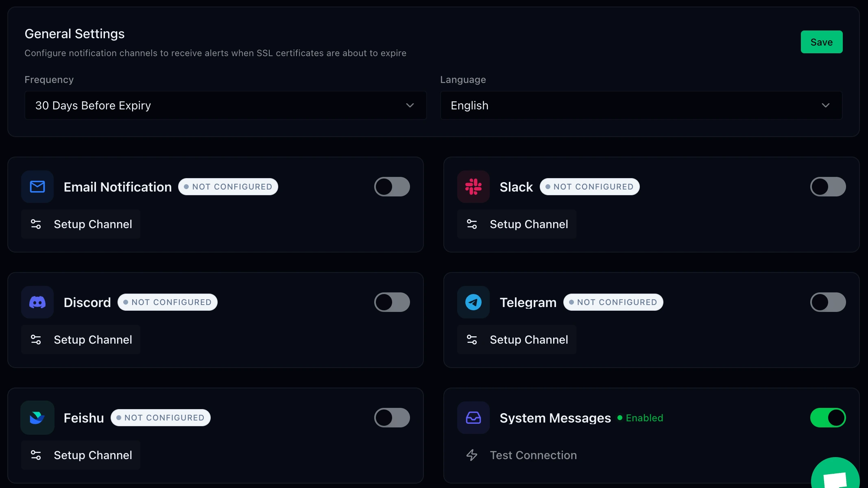The width and height of the screenshot is (868, 488).
Task: Click the Slack logo icon
Action: tap(473, 187)
